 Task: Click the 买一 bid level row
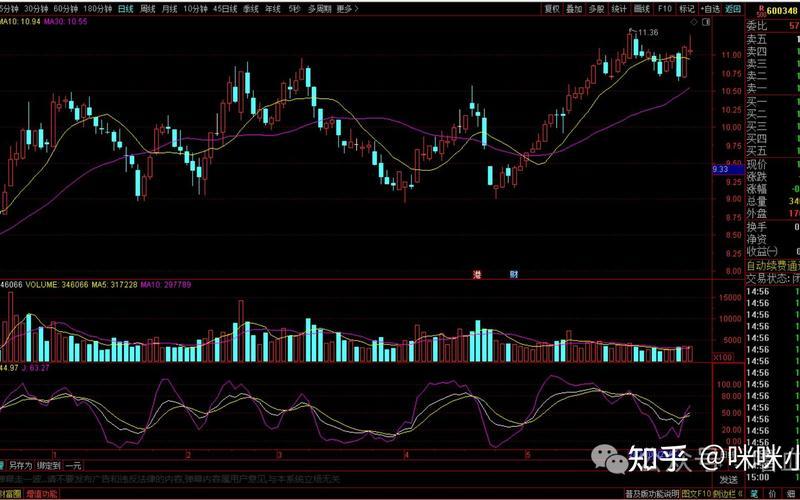pos(773,102)
